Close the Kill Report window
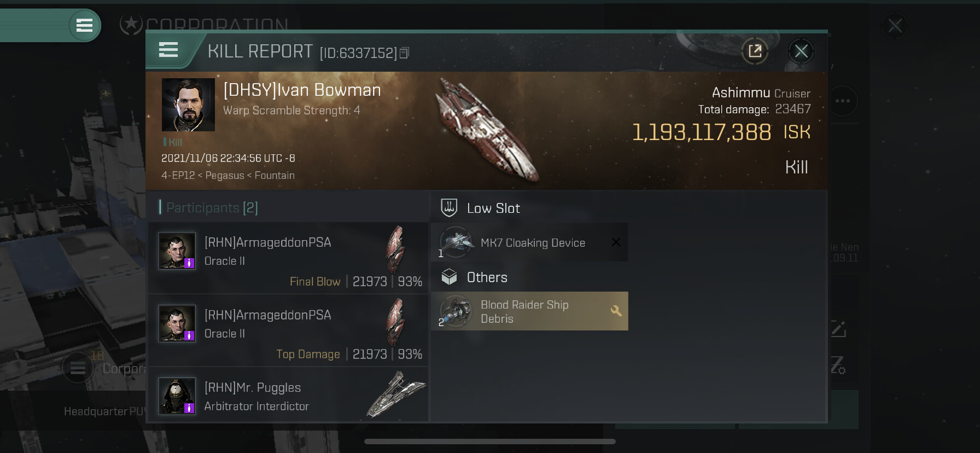980x453 pixels. click(801, 51)
